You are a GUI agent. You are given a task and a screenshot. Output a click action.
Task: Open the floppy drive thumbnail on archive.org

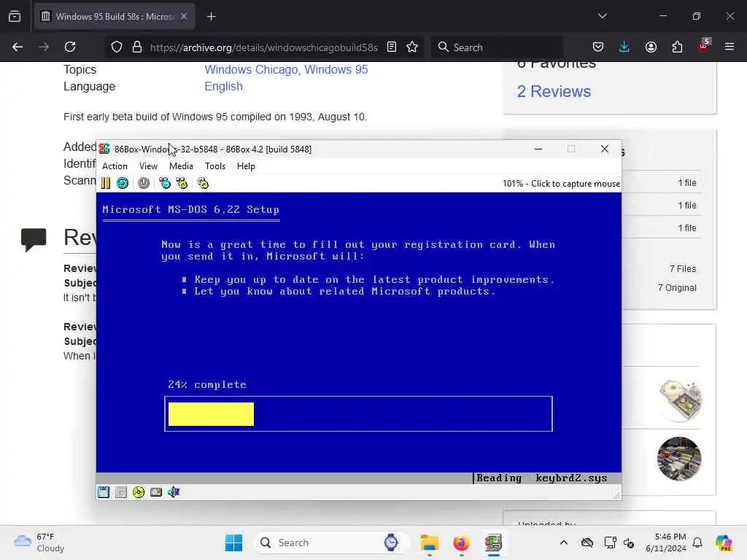679,400
